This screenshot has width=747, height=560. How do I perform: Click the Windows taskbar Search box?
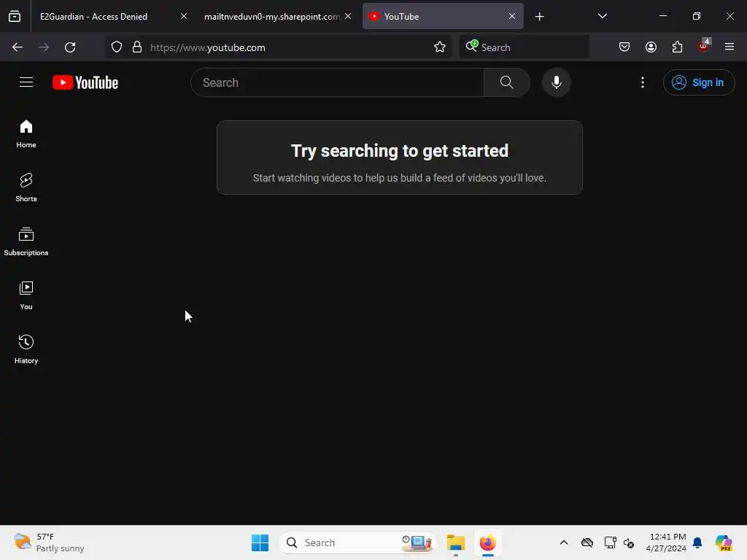tap(357, 542)
